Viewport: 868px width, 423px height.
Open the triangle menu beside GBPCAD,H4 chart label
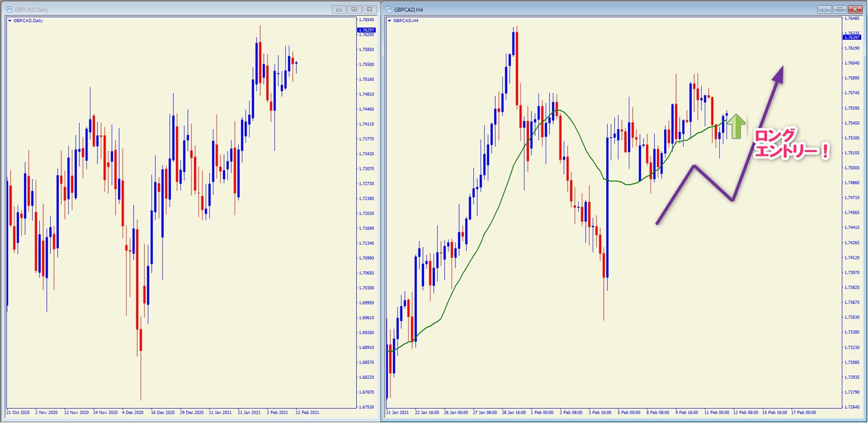coord(389,21)
